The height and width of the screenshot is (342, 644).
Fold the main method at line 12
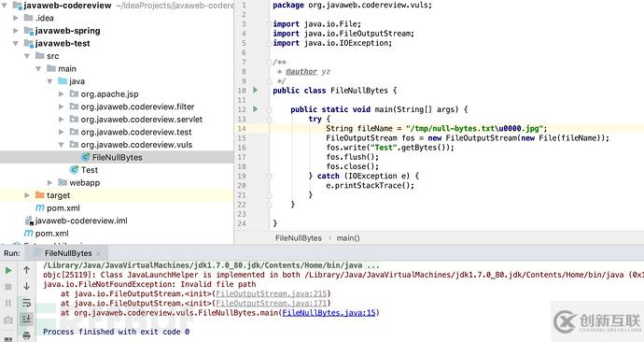click(270, 109)
